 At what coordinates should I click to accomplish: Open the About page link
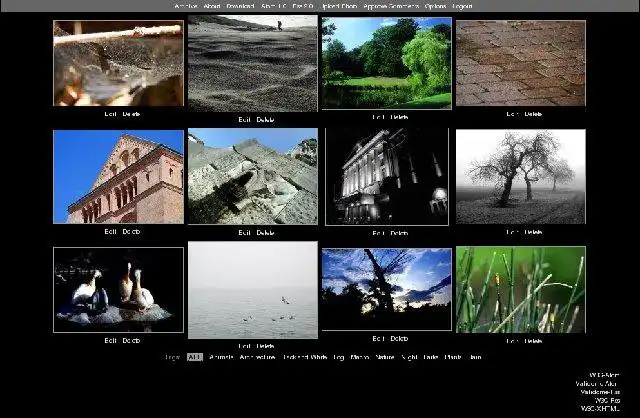tap(212, 6)
